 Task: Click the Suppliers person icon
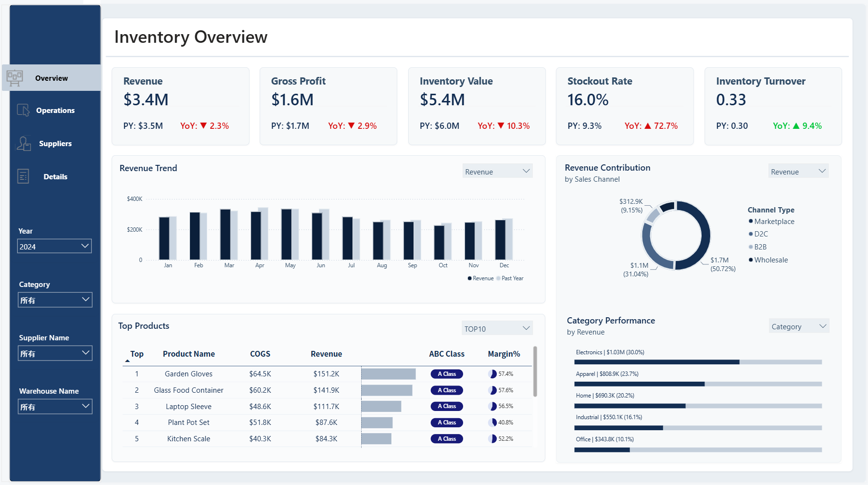(23, 143)
